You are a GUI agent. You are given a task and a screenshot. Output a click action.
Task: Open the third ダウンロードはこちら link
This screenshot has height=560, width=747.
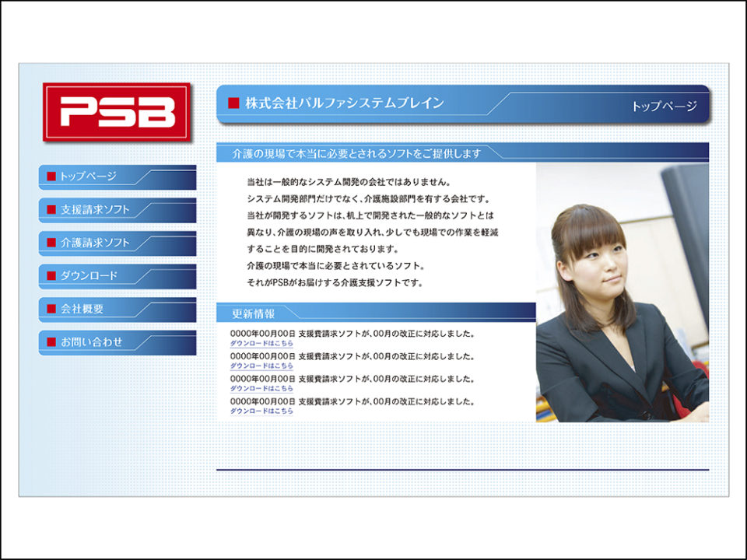[x=261, y=388]
